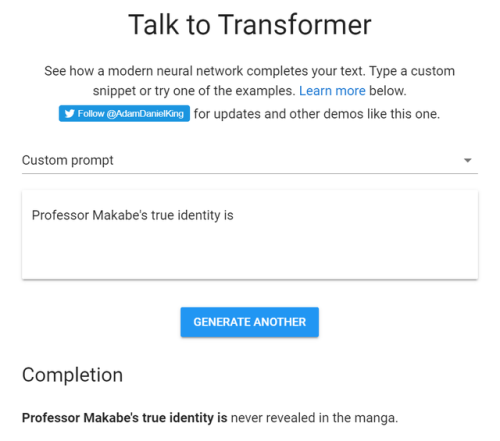Viewport: 500px width, 441px height.
Task: Click the '@AdamDanielKing' handle in follow button
Action: pos(145,114)
